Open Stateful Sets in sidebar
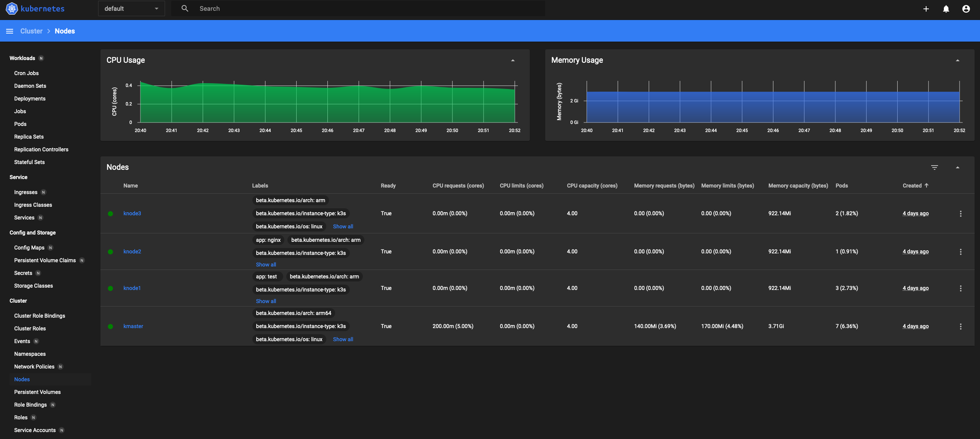 29,162
